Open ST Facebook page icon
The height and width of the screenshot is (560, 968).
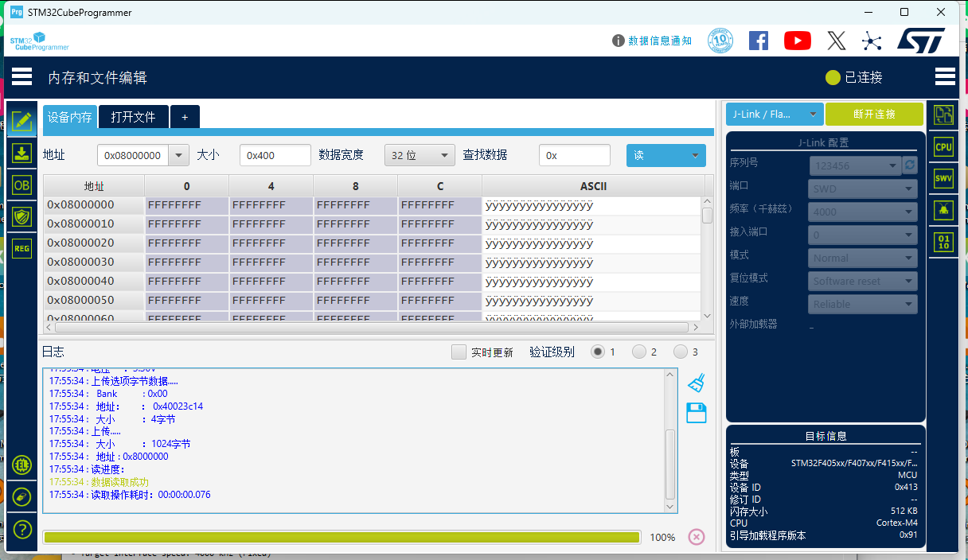point(759,41)
